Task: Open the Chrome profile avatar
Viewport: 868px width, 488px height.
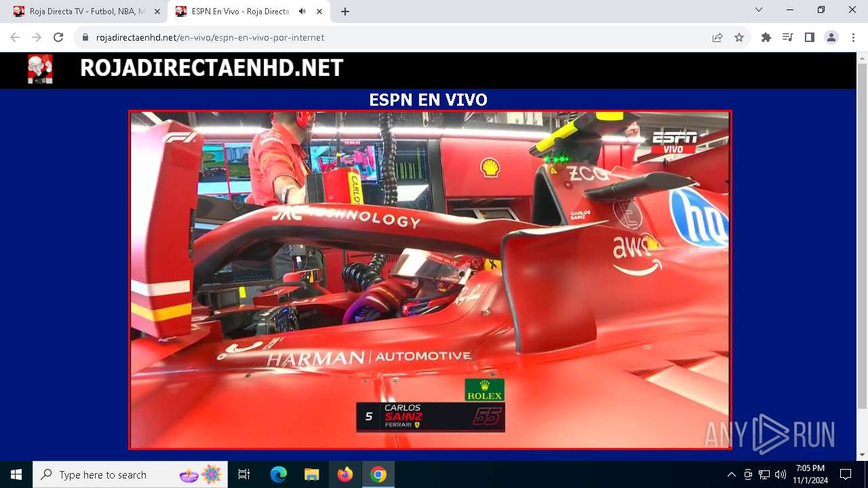Action: point(831,37)
